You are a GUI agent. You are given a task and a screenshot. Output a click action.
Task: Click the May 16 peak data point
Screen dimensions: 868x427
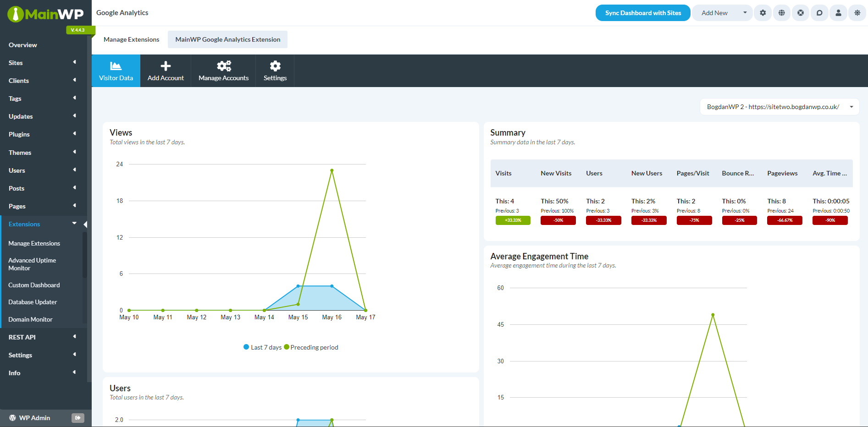[332, 170]
